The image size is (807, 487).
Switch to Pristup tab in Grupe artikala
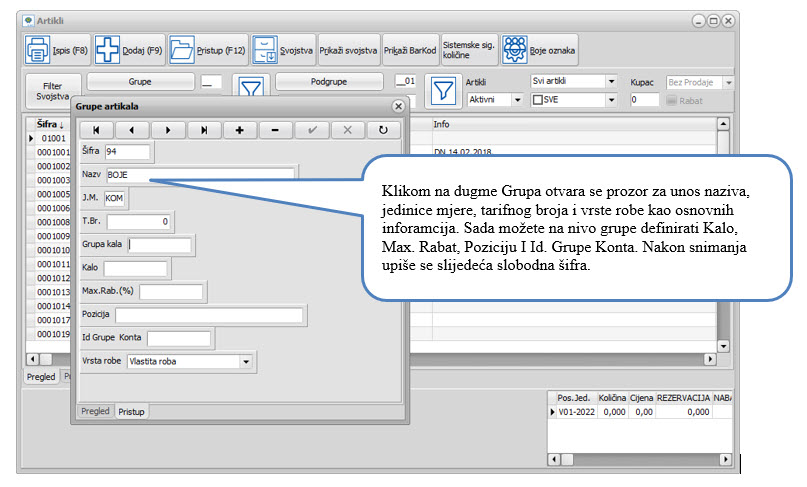pyautogui.click(x=131, y=412)
